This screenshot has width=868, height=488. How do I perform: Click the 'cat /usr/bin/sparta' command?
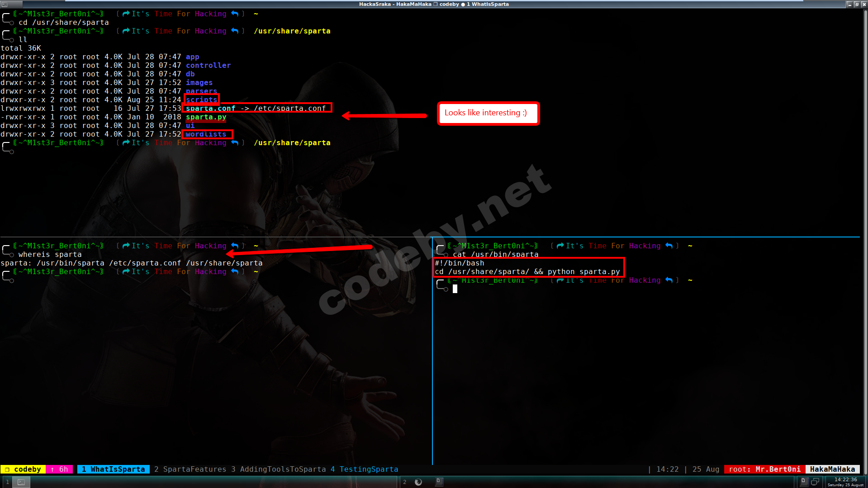[496, 254]
